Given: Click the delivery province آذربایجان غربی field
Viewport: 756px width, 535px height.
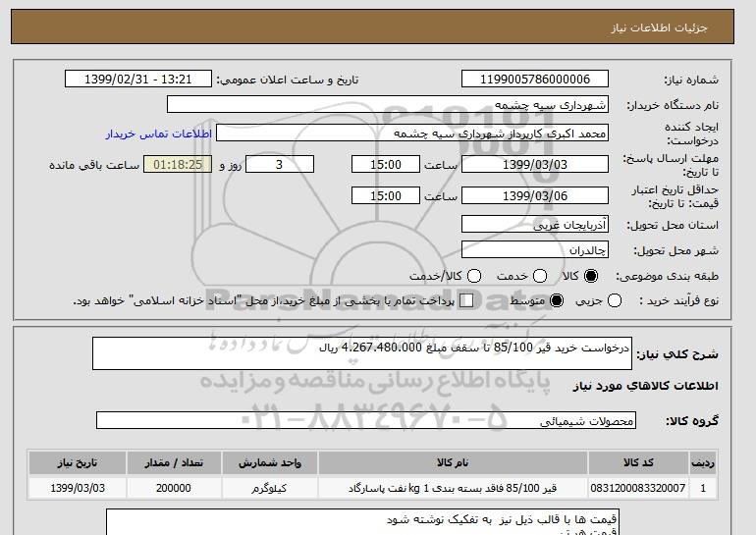Looking at the screenshot, I should point(535,225).
